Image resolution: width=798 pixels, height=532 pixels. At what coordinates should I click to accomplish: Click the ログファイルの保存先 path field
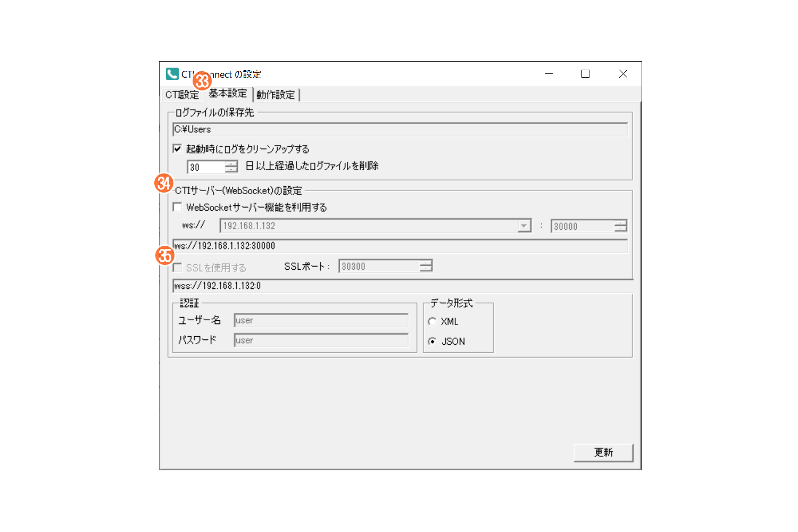pos(400,129)
